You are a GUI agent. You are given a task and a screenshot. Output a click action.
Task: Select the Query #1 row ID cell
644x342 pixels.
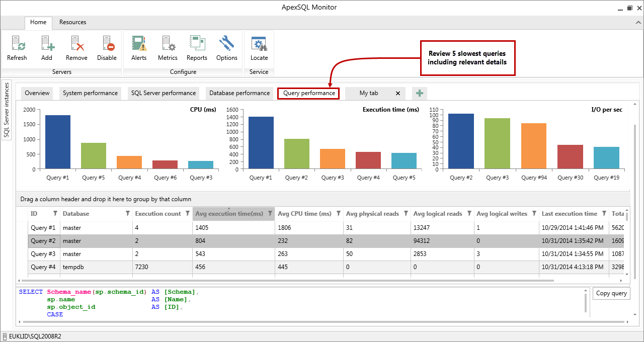point(43,228)
